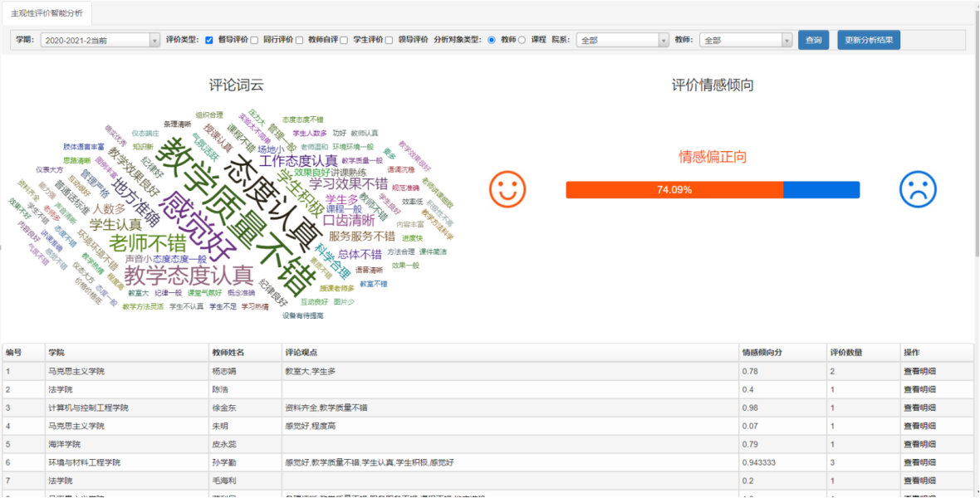Click the 评论词云 heading
The image size is (980, 498).
click(x=236, y=85)
